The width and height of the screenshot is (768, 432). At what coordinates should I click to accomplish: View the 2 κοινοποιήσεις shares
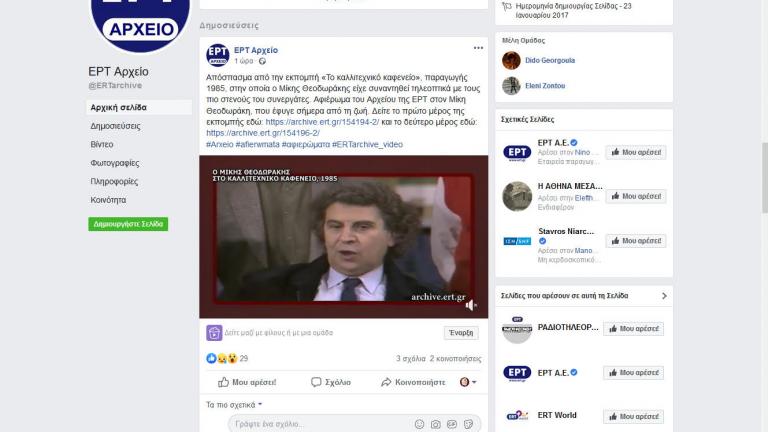(x=456, y=359)
